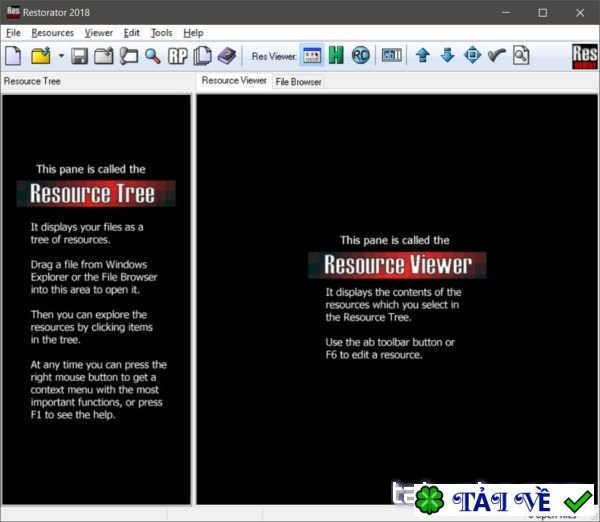Image resolution: width=600 pixels, height=522 pixels.
Task: Minimize the Restorator window
Action: 506,13
